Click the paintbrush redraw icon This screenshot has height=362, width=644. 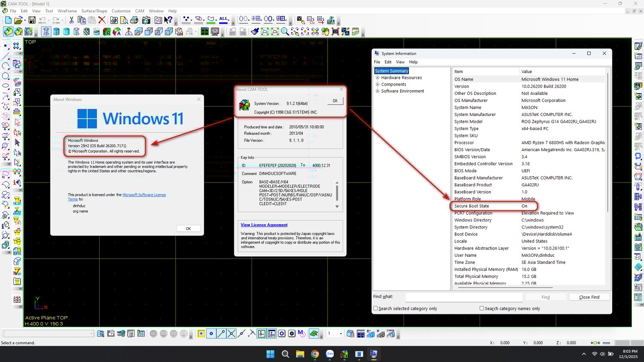tap(255, 32)
